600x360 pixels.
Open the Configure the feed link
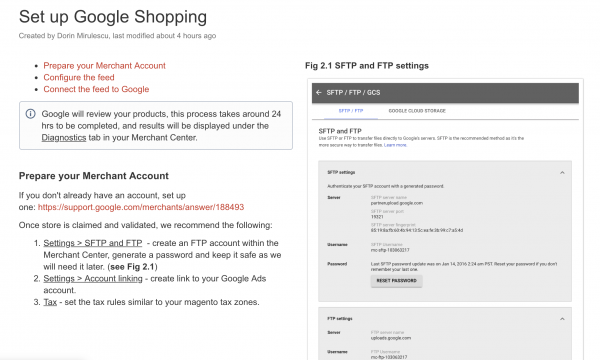click(79, 78)
